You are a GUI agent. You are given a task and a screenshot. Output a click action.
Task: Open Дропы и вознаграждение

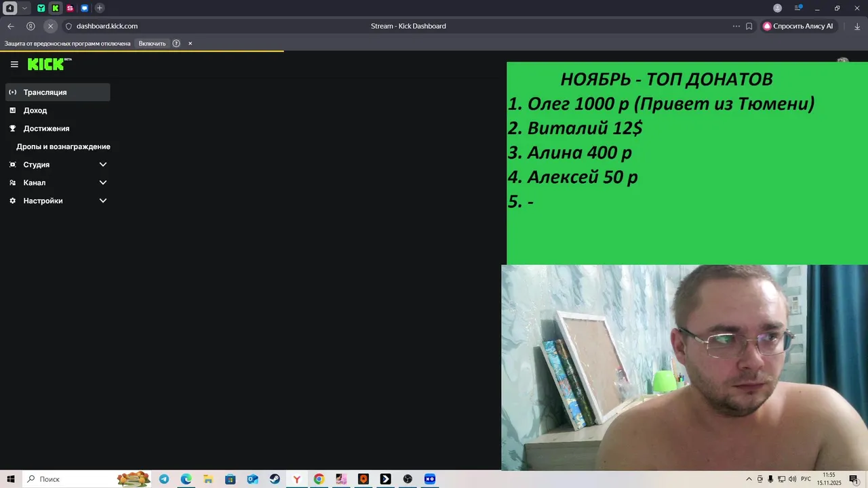pyautogui.click(x=63, y=146)
